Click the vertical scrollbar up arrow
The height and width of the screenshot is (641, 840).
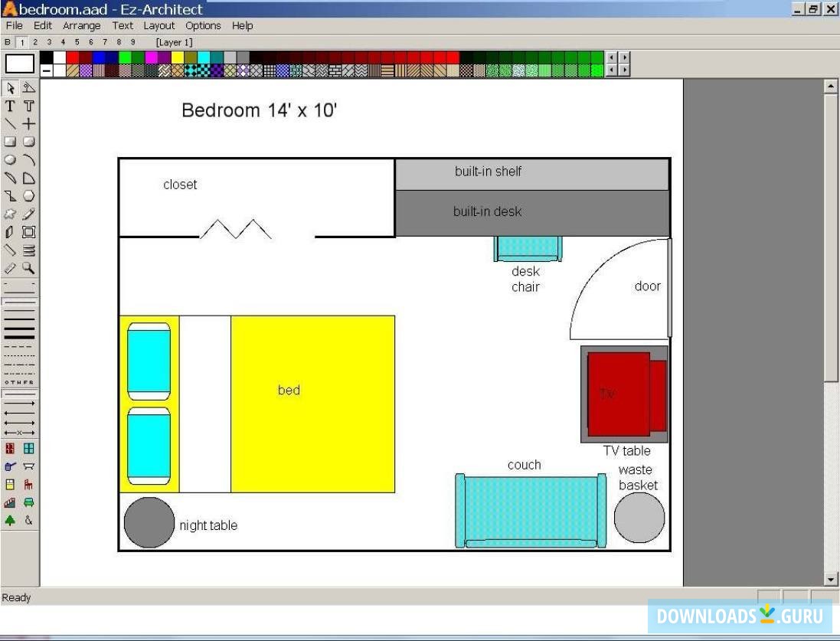(x=830, y=86)
